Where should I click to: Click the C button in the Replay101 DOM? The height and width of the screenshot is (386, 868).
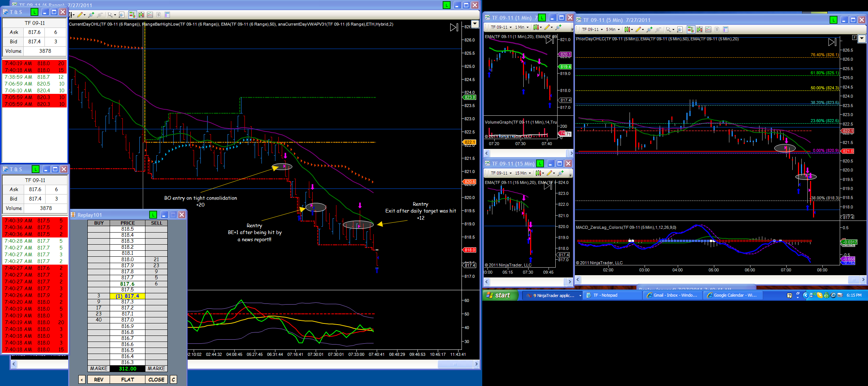coord(173,380)
